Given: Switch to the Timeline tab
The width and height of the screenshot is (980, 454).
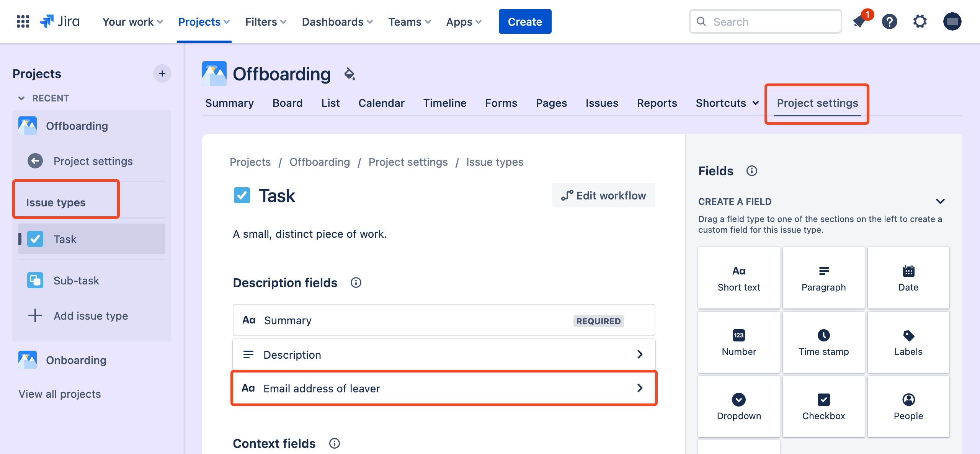Looking at the screenshot, I should [x=445, y=103].
